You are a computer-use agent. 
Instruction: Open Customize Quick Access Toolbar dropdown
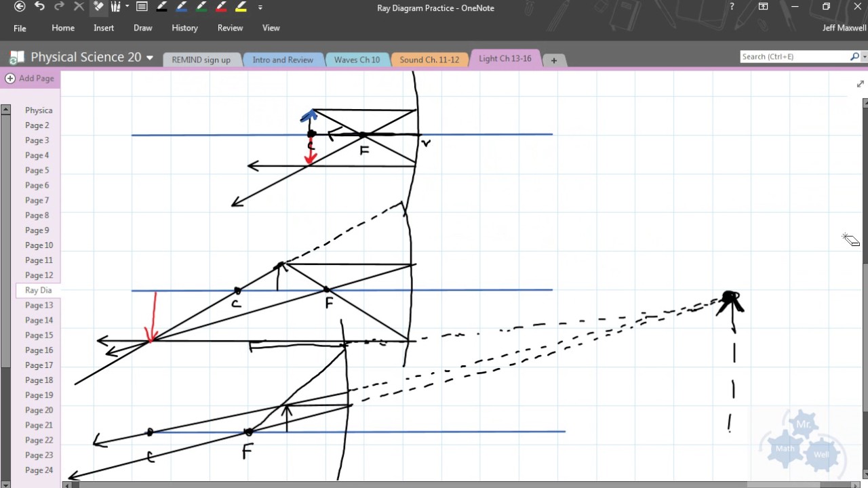(x=260, y=7)
